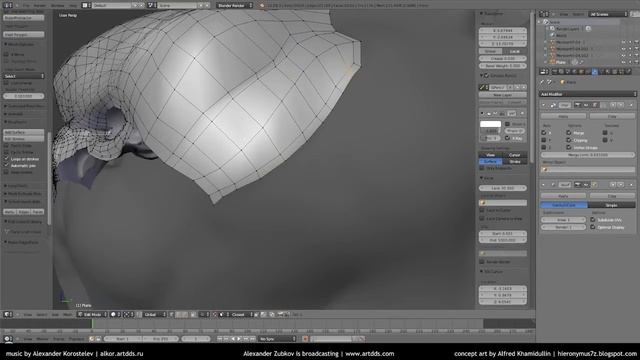640x360 pixels.
Task: Collapse the Subsurf modifier panel with its triangle
Action: coord(544,184)
